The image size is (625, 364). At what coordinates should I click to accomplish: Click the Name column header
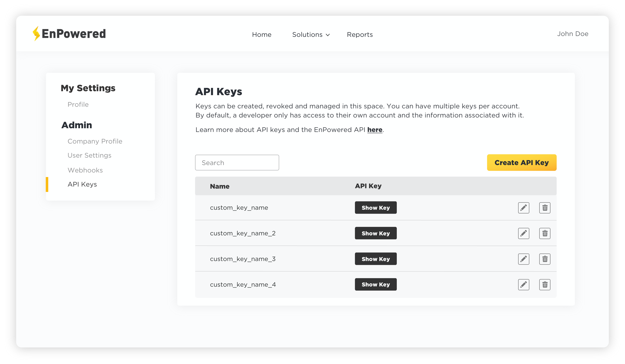click(x=220, y=186)
